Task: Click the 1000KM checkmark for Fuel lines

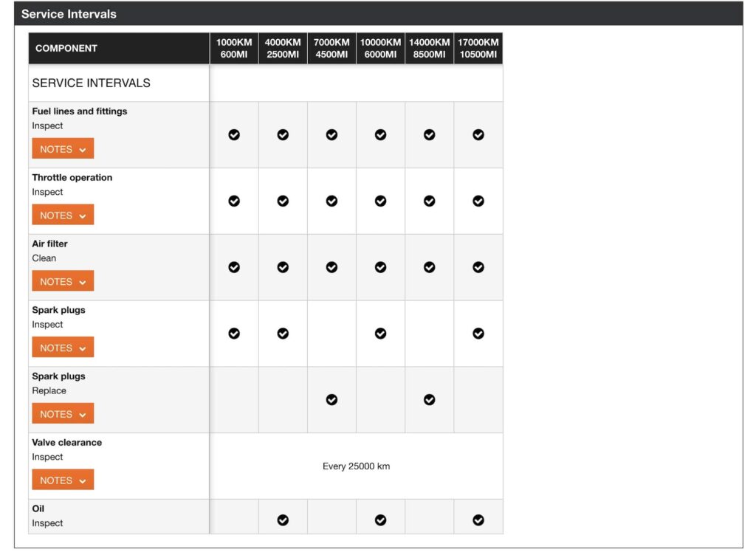Action: point(234,134)
